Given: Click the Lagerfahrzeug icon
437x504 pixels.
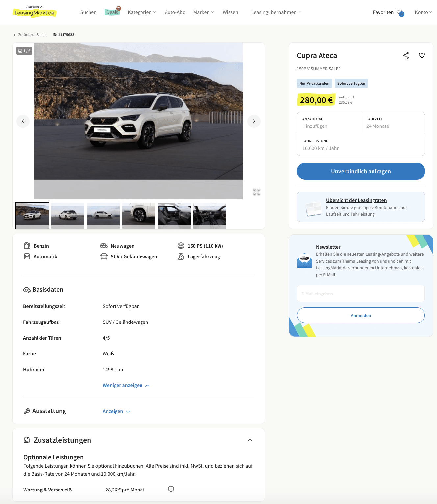Looking at the screenshot, I should point(181,256).
